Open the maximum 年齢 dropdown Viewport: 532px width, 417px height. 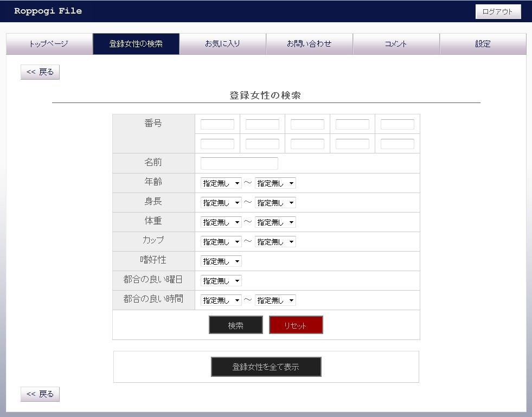275,183
